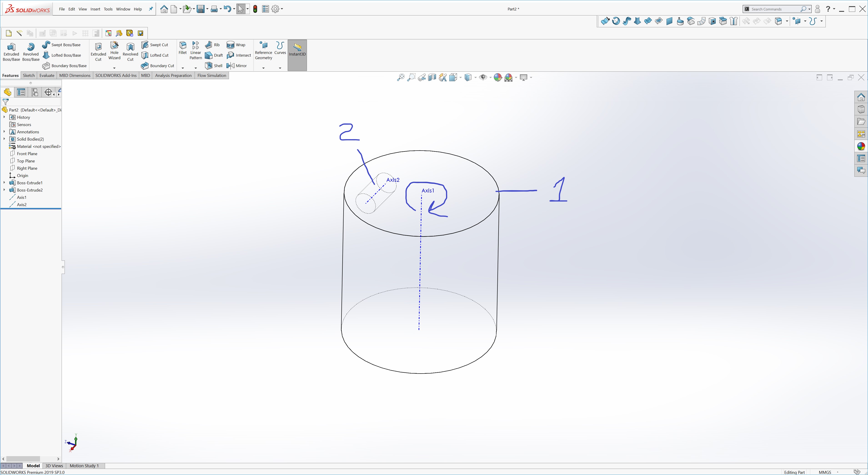Click the Edit Appearance color ball

click(x=497, y=78)
